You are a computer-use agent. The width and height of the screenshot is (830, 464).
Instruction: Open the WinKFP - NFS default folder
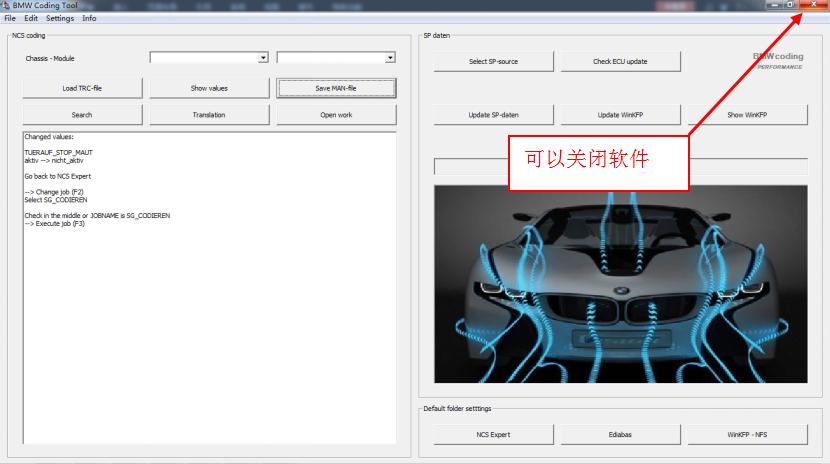pyautogui.click(x=747, y=434)
